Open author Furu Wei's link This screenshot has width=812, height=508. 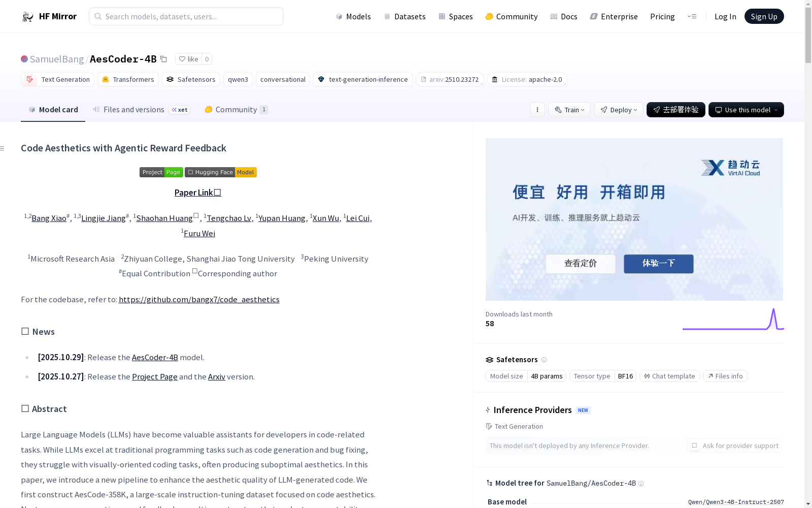pyautogui.click(x=199, y=234)
